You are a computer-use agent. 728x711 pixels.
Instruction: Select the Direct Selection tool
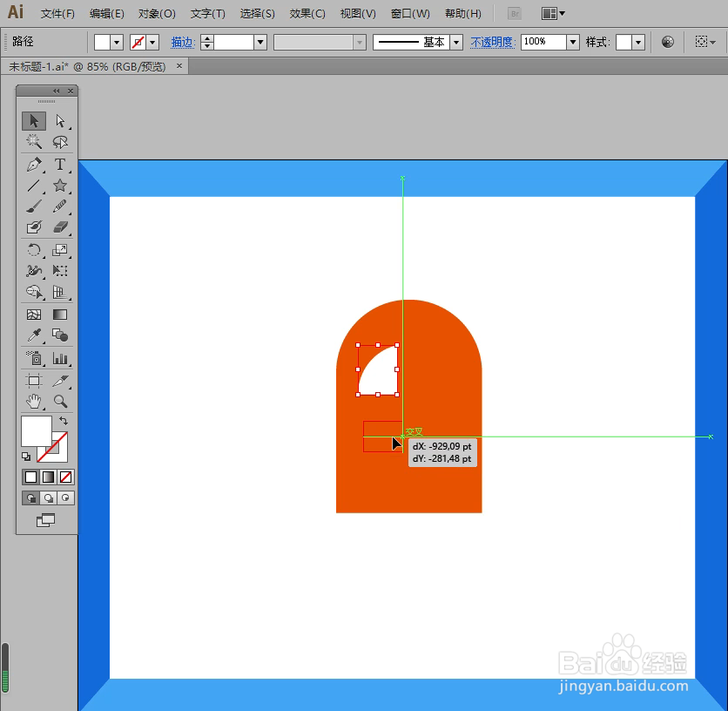pos(60,121)
